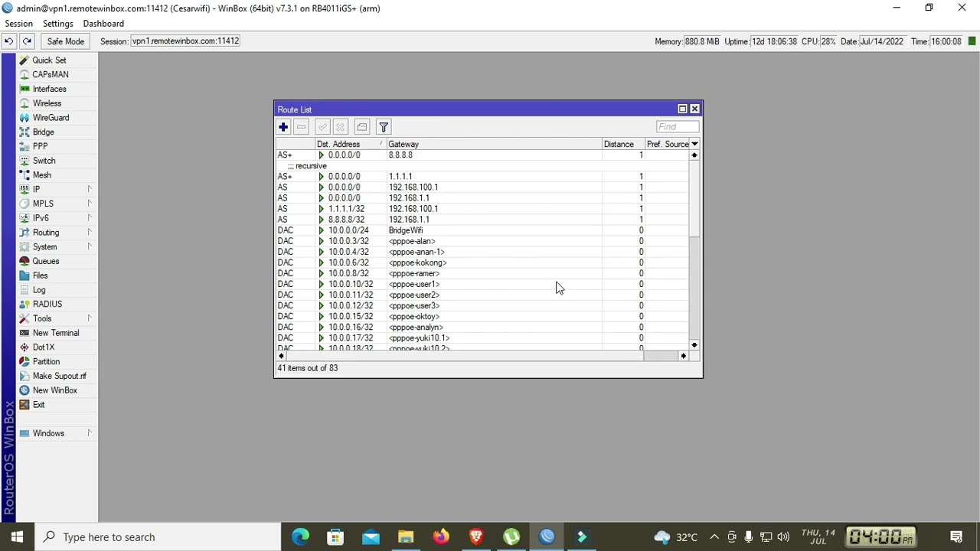Screen dimensions: 980x551
Task: Open CAPsMAN menu entry
Action: click(50, 74)
